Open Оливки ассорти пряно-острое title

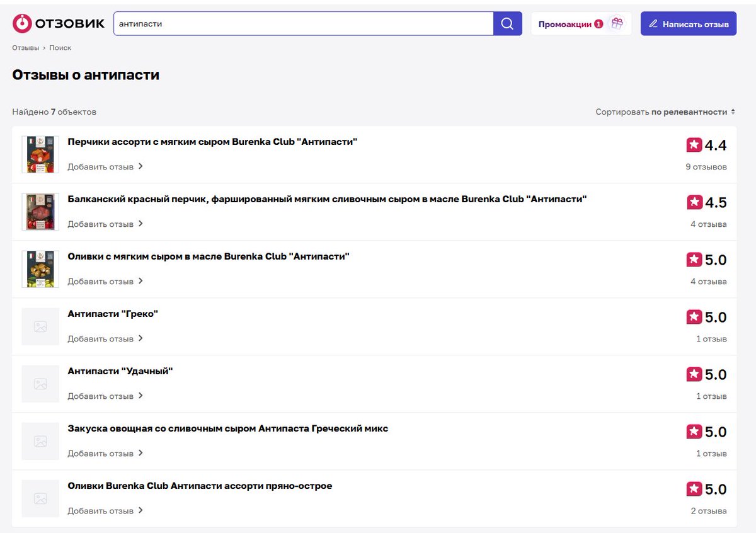[x=200, y=486]
